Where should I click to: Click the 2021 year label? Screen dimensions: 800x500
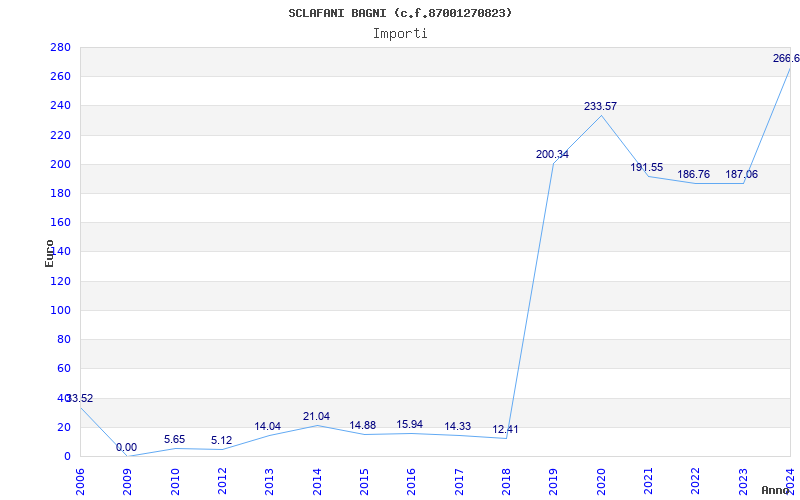click(648, 482)
